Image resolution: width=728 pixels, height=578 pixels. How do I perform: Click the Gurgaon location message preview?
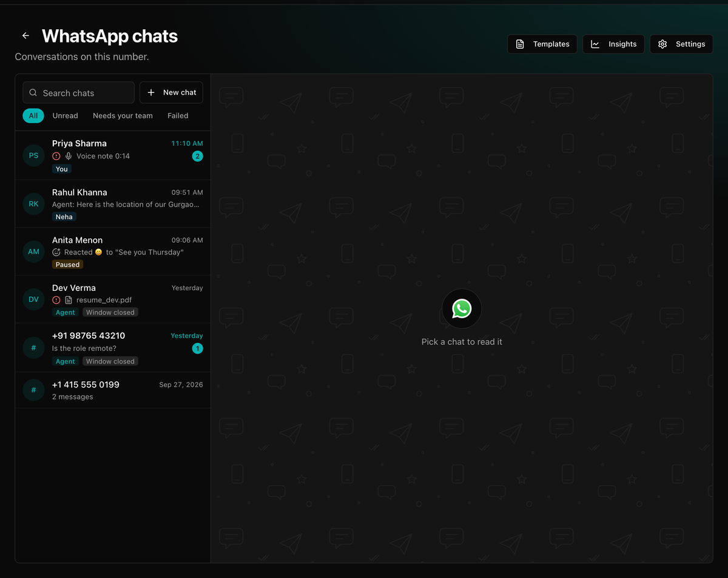click(x=126, y=205)
